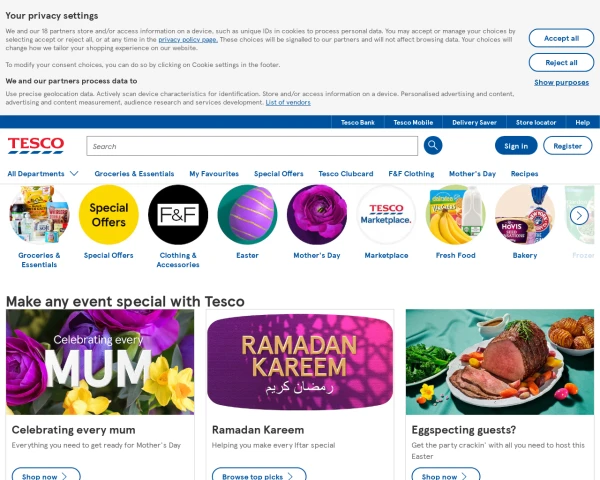Select the F&F Clothing & Accessories circle icon
Image resolution: width=600 pixels, height=480 pixels.
[178, 215]
